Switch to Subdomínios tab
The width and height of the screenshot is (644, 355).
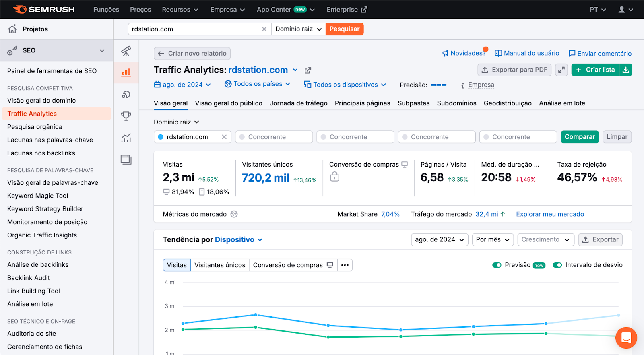[457, 103]
